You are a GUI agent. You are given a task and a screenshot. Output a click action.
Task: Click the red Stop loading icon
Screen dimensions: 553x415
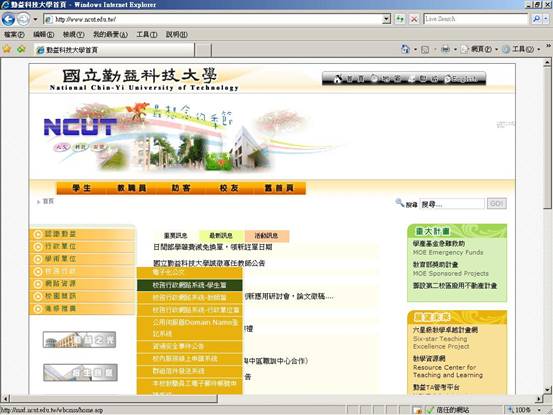414,19
